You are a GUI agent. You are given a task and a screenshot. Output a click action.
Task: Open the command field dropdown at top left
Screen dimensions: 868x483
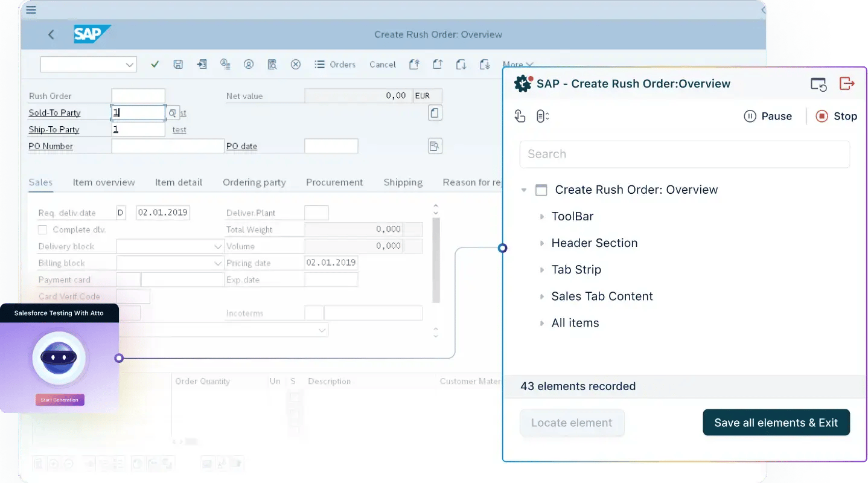129,64
